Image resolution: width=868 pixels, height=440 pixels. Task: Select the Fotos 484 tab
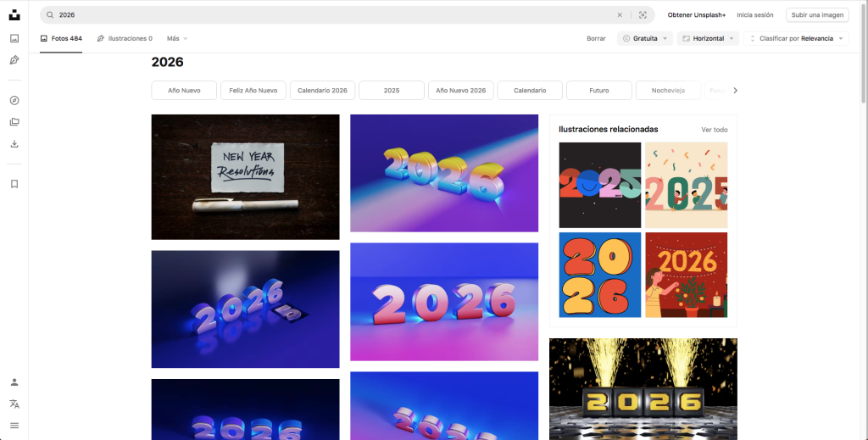point(61,38)
